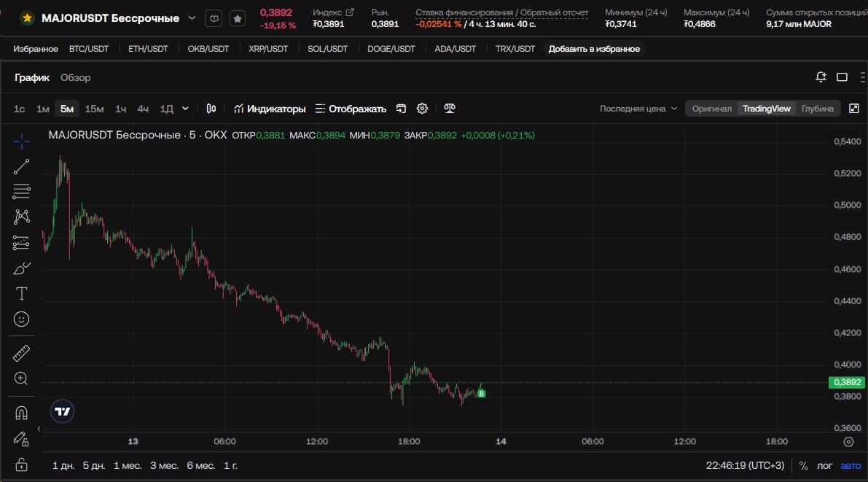868x482 pixels.
Task: Open DOGE/USDT from favorites
Action: coord(391,49)
